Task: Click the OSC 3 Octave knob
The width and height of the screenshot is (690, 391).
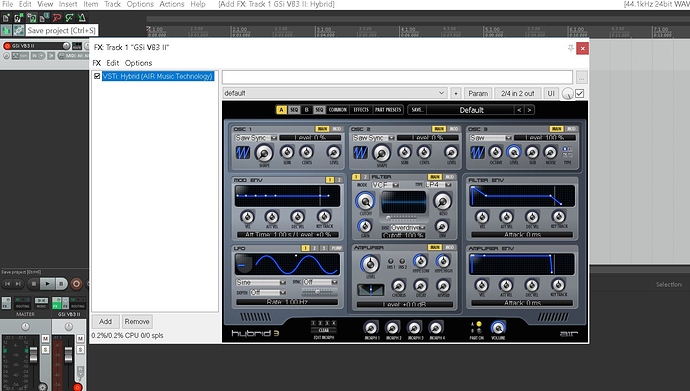Action: click(x=495, y=152)
